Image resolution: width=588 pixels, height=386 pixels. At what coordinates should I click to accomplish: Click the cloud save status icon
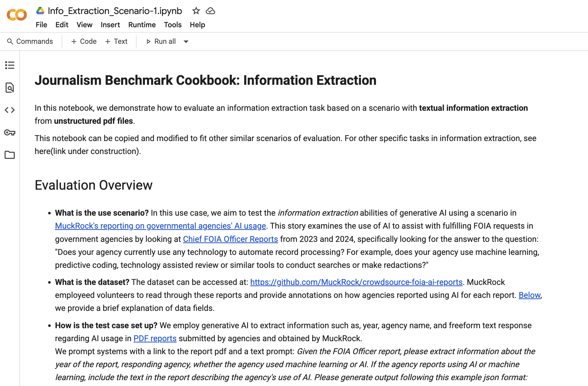tap(210, 11)
